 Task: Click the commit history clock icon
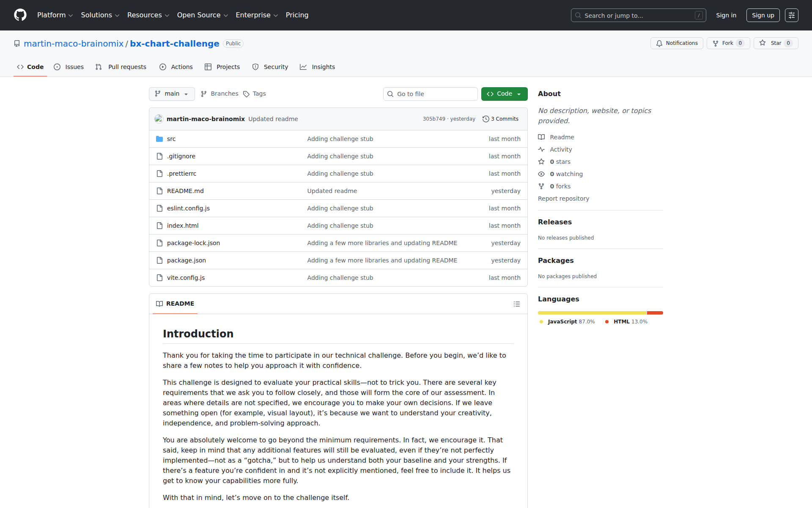coord(486,119)
